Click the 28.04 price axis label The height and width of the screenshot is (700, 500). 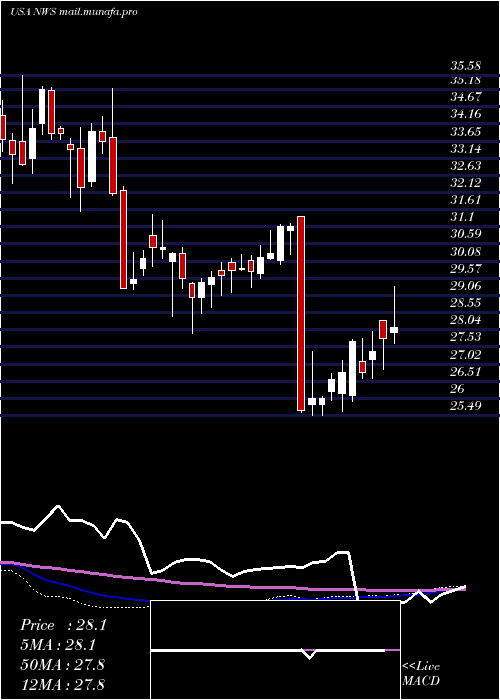[x=465, y=320]
